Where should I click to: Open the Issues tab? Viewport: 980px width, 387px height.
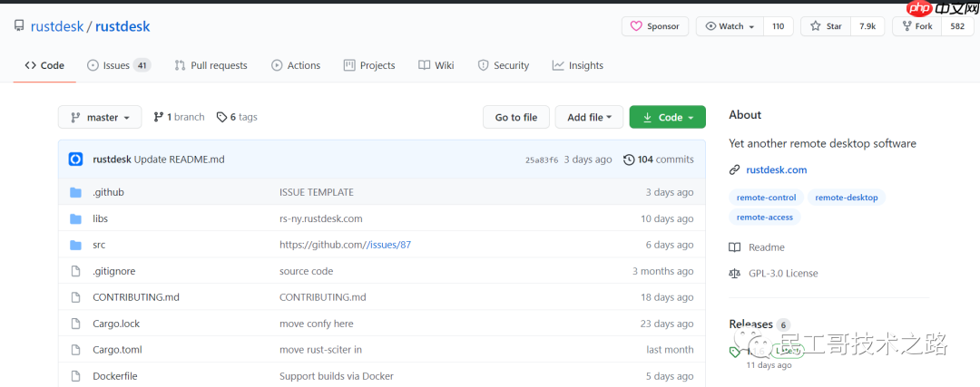[x=119, y=65]
